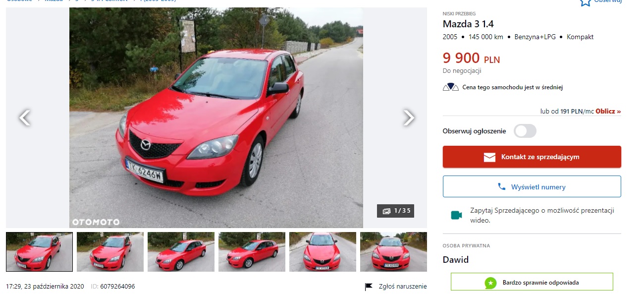Click the flag icon for Zgłoś naruszenie
Viewport: 644px width, 295px height.
(369, 287)
